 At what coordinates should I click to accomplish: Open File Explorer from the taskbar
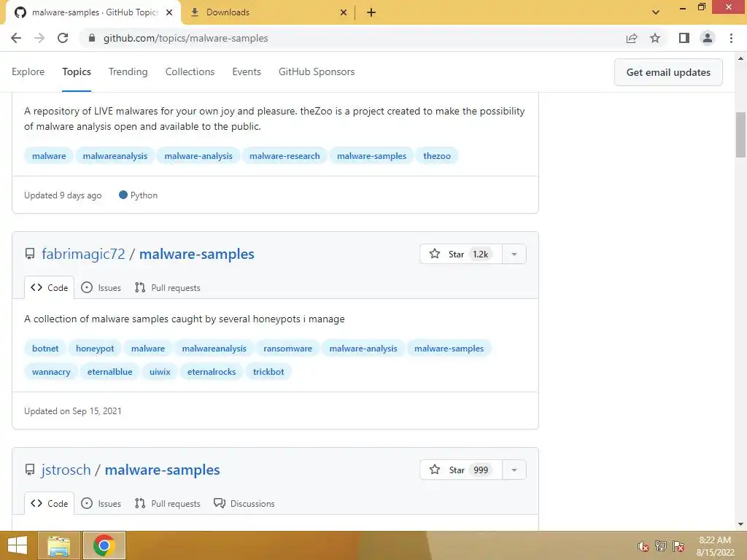60,545
